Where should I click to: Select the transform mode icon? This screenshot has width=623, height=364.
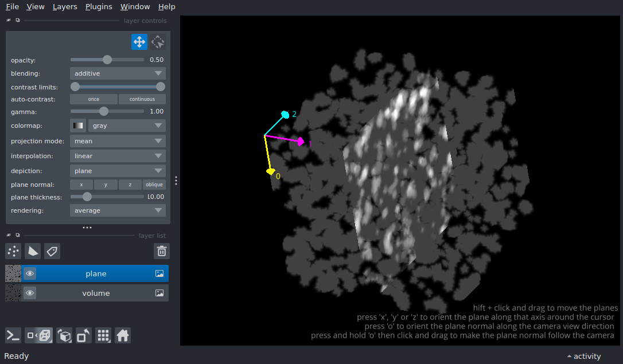[x=158, y=42]
